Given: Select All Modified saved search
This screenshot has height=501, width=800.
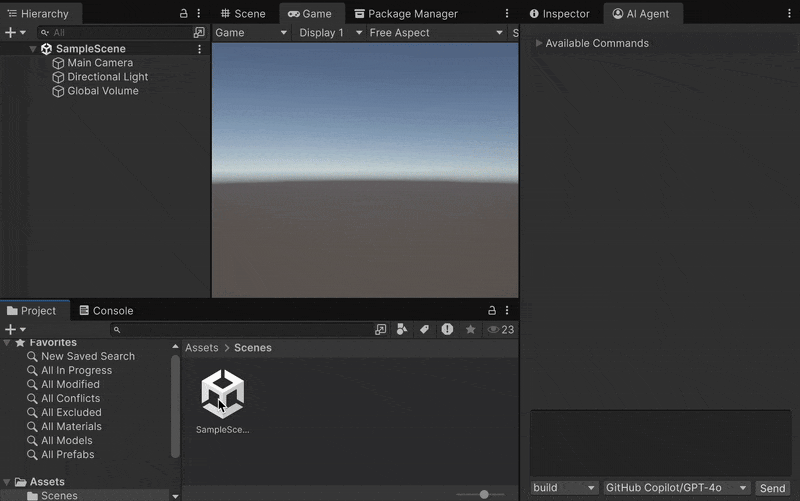Looking at the screenshot, I should click(70, 384).
